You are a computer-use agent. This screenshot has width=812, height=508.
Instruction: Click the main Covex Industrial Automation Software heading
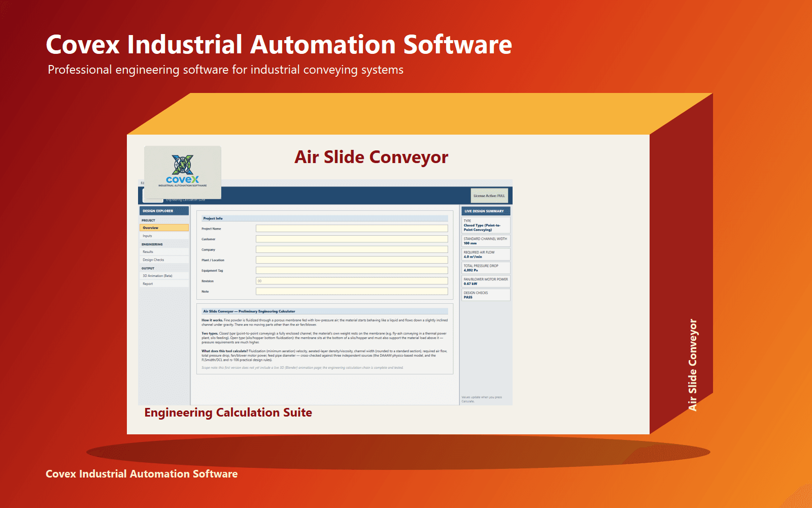279,45
